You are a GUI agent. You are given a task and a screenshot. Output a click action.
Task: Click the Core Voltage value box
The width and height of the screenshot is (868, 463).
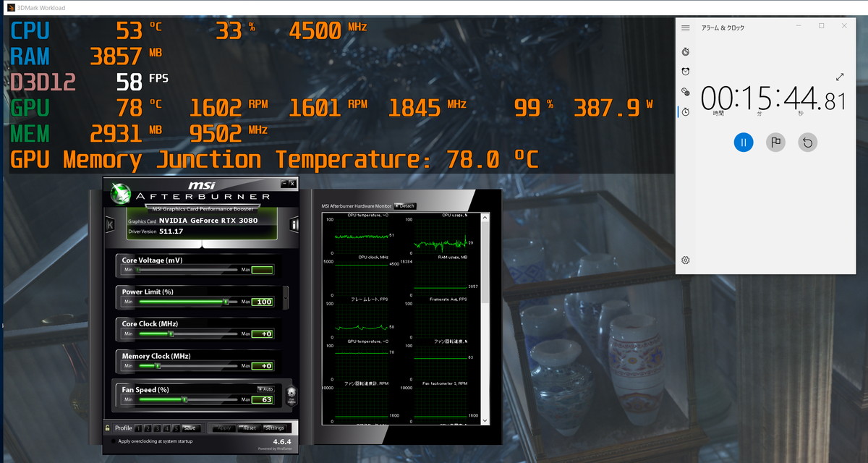(x=262, y=270)
